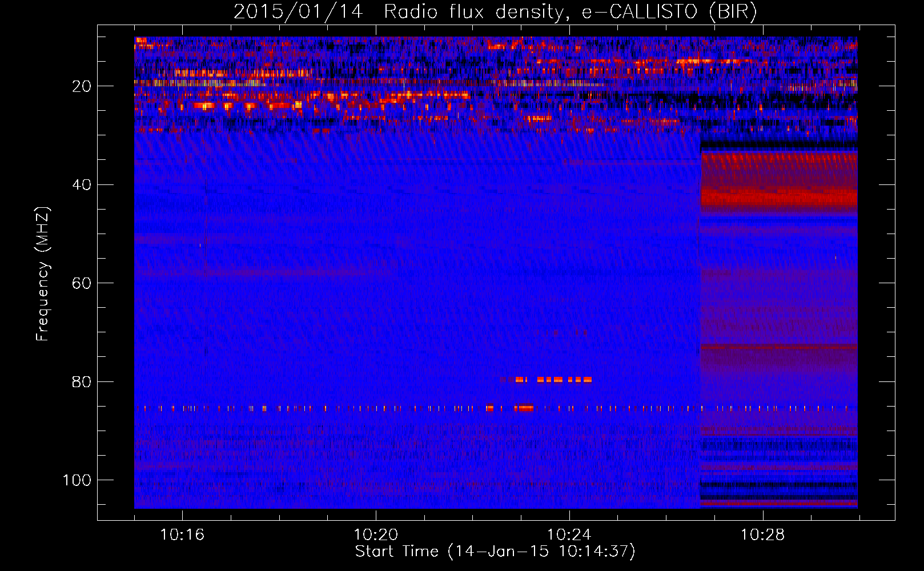Viewport: 924px width, 571px height.
Task: Click the '40' frequency tick label
Action: click(x=82, y=185)
